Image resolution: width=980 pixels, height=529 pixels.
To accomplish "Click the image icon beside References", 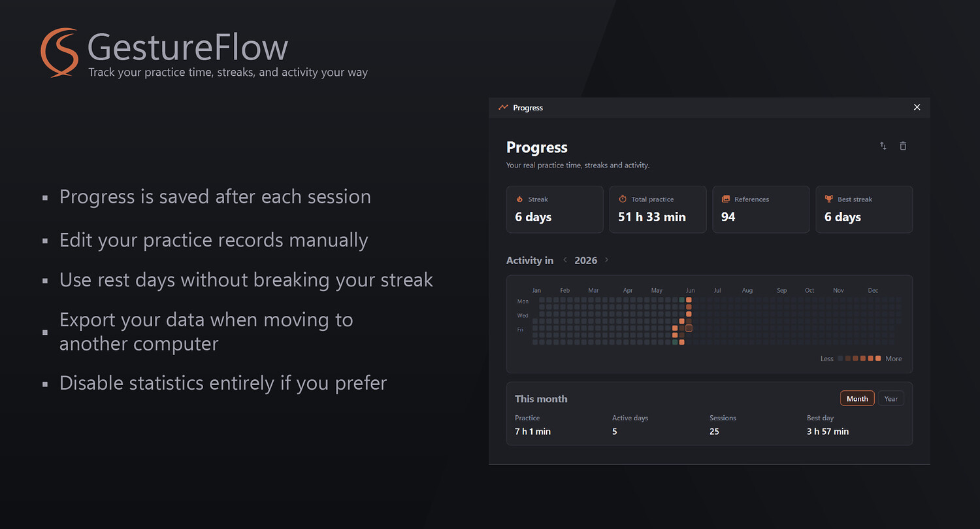I will 726,199.
